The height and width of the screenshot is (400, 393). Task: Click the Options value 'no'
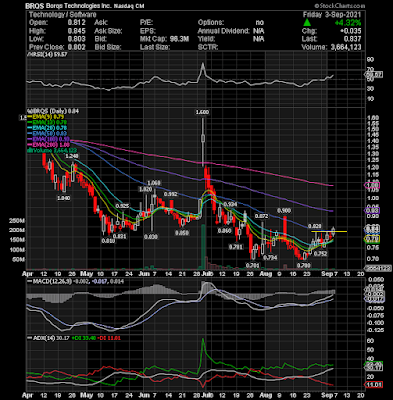pyautogui.click(x=259, y=23)
